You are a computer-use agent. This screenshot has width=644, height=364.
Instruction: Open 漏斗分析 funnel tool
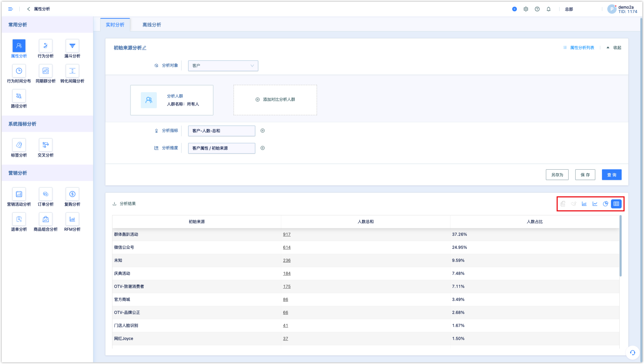click(72, 49)
